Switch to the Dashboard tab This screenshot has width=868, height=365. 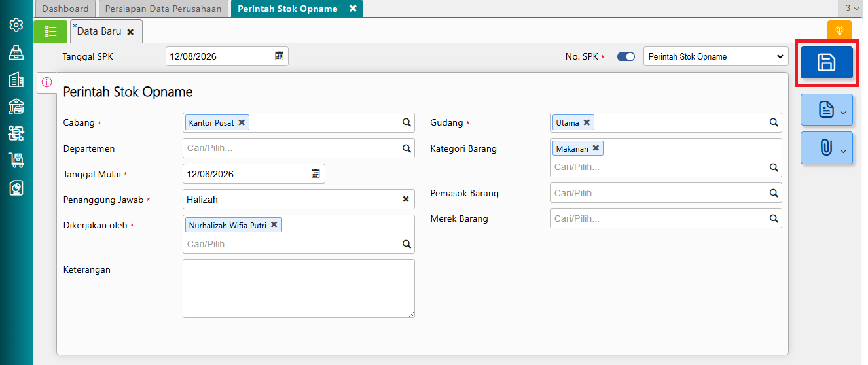(x=65, y=9)
